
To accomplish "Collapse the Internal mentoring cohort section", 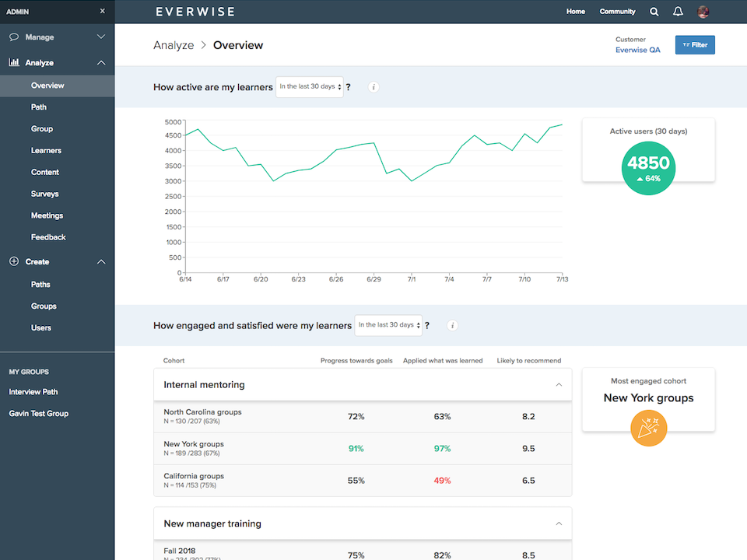I will point(559,384).
